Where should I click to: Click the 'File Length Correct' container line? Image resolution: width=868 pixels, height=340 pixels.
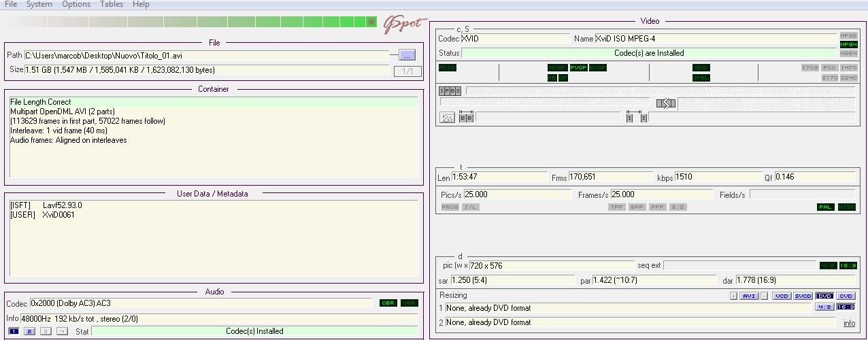pos(213,102)
